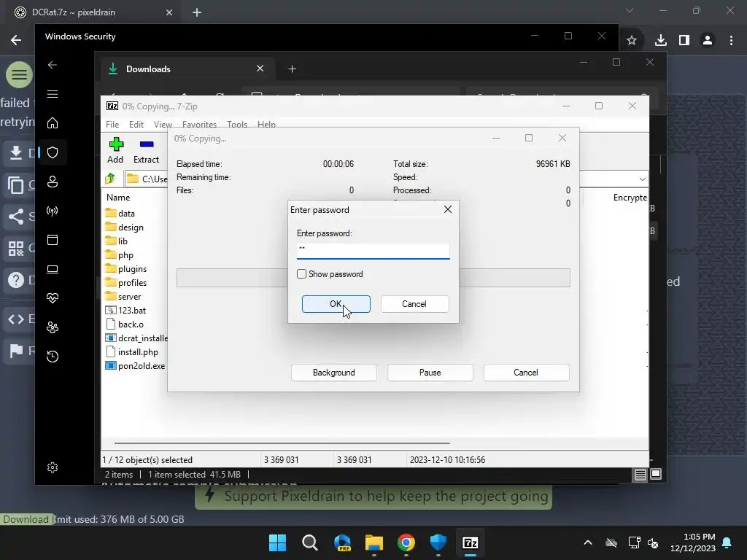Open Windows Security settings gear
747x560 pixels.
coord(53,467)
